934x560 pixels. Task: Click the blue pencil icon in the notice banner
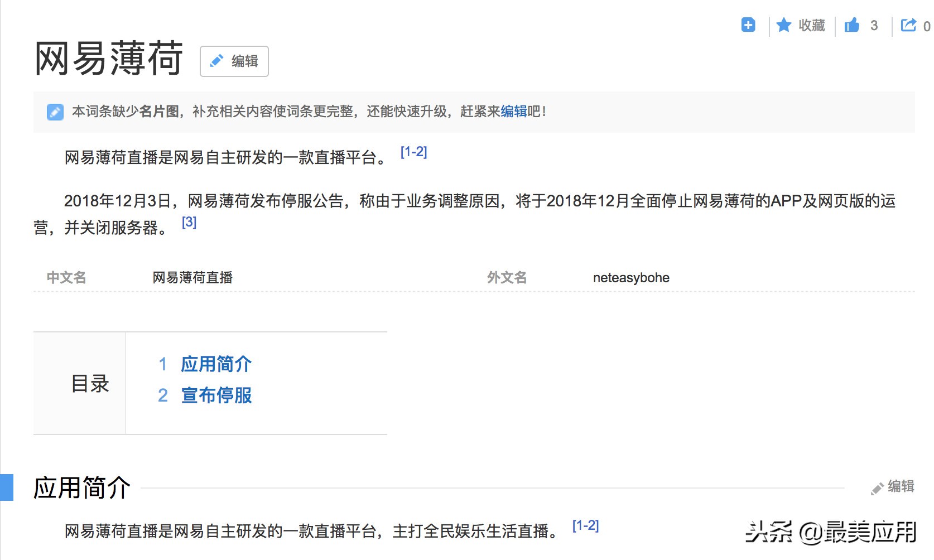(x=55, y=111)
